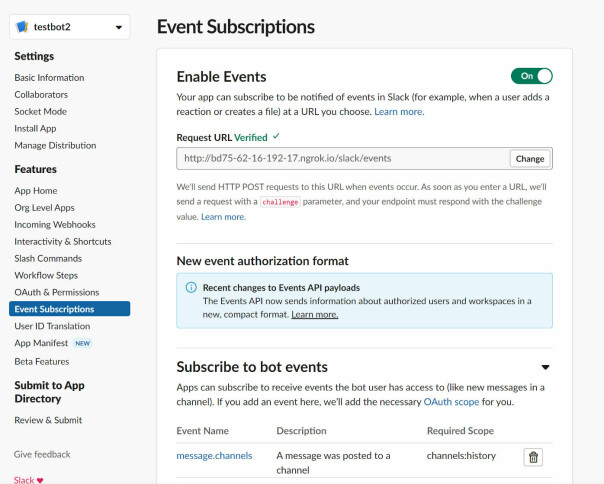Click the channels:history required scope
The width and height of the screenshot is (604, 484).
pos(461,455)
